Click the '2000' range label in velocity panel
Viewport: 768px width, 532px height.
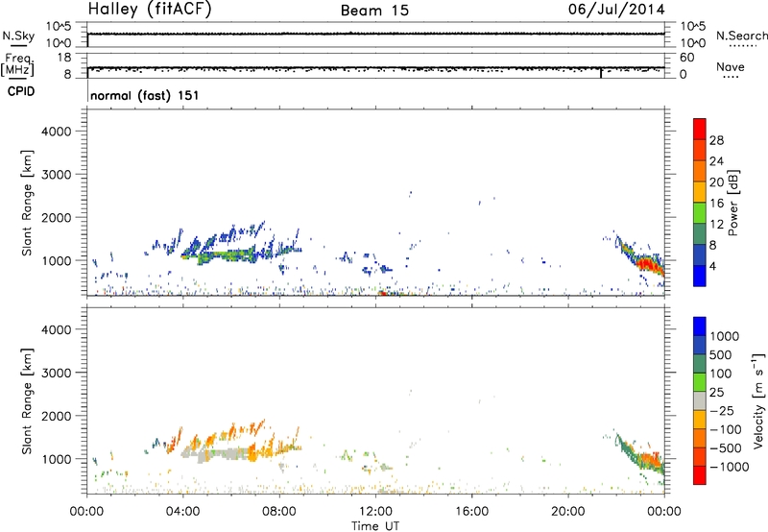[56, 416]
